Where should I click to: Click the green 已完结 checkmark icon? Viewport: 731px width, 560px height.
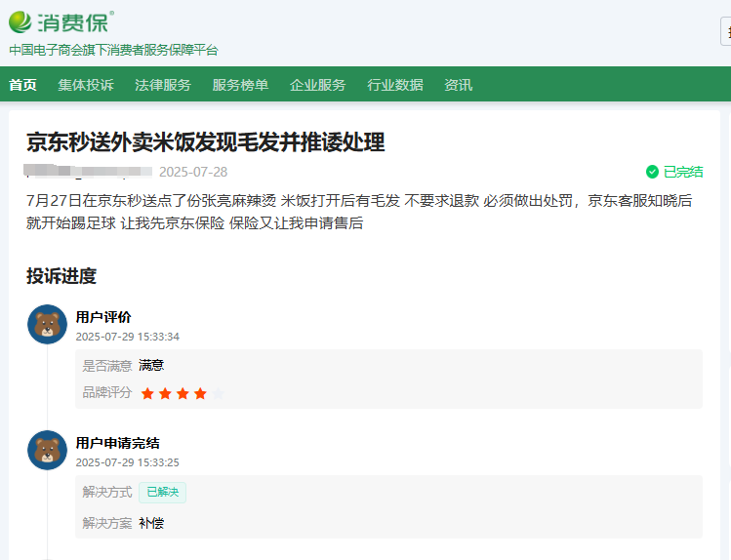pos(652,172)
